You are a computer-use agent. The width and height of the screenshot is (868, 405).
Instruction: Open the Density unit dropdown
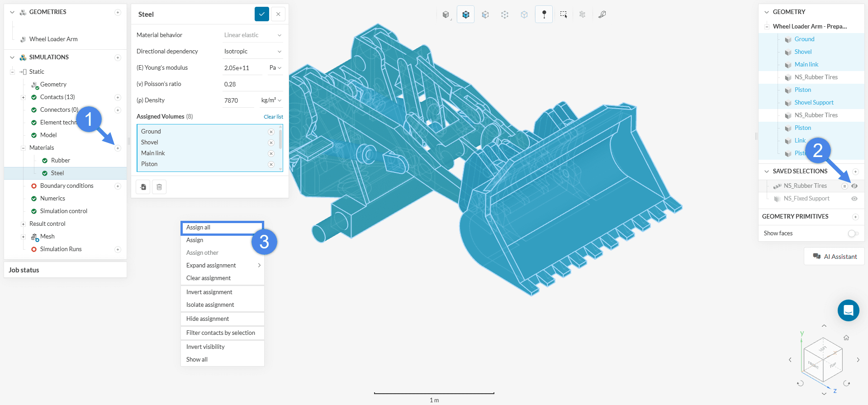(271, 100)
